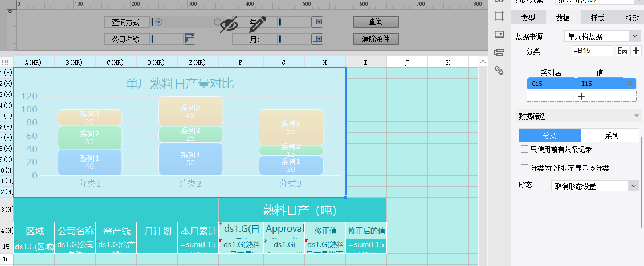Add a new series row with the dashed plus
The width and height of the screenshot is (644, 266).
point(581,96)
